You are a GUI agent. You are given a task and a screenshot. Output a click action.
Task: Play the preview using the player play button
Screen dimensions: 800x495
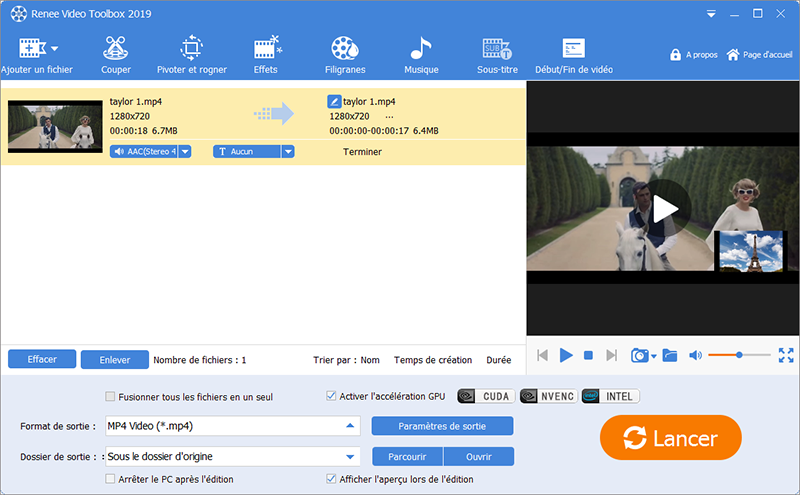(x=566, y=355)
